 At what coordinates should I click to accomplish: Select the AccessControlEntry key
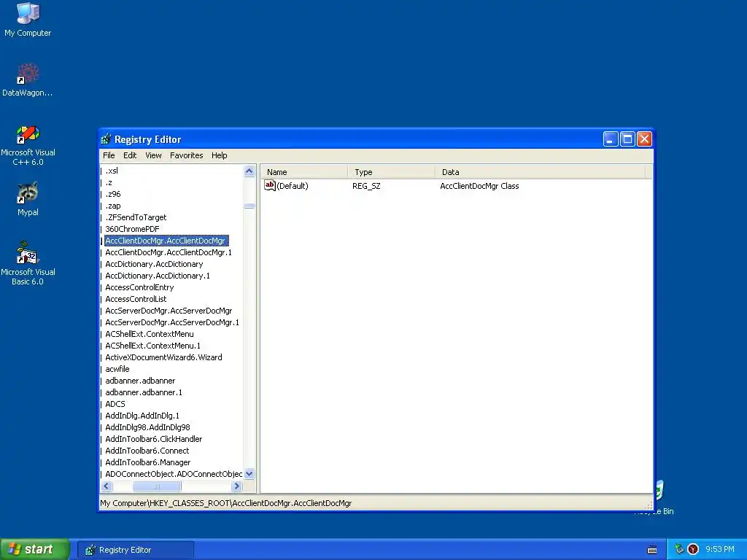pyautogui.click(x=139, y=287)
